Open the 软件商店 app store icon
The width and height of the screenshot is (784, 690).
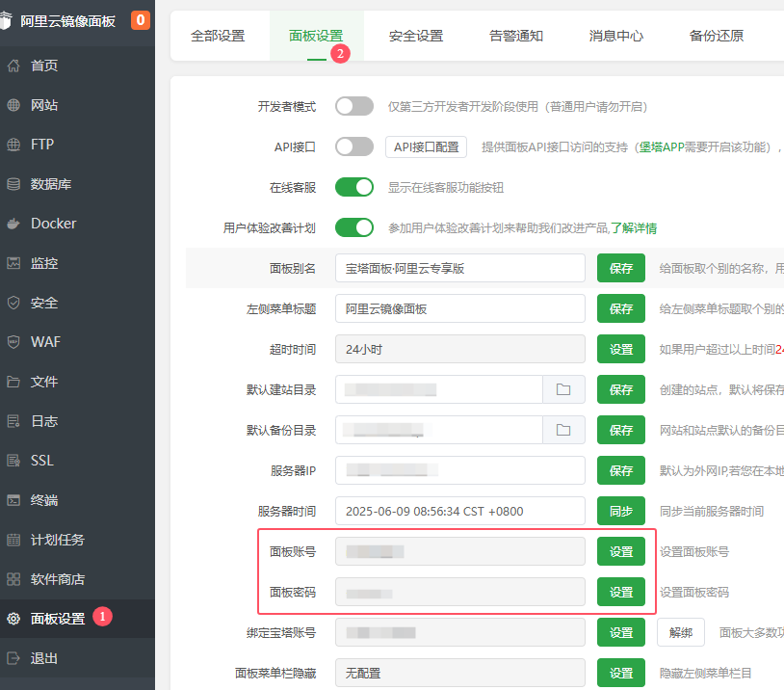pyautogui.click(x=13, y=579)
